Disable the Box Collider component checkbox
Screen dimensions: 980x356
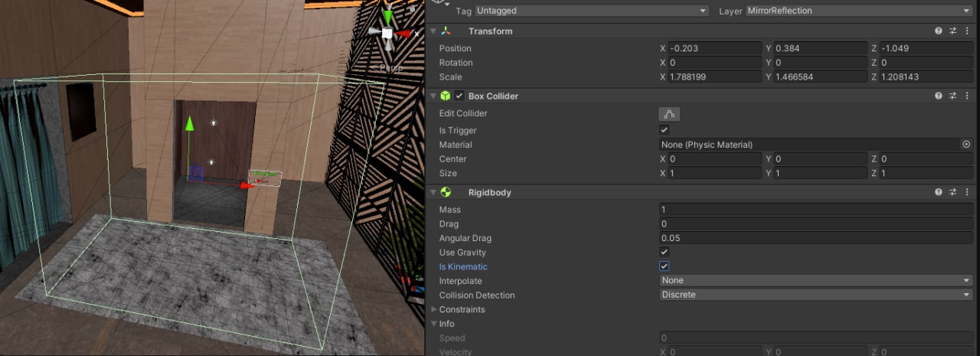tap(459, 96)
